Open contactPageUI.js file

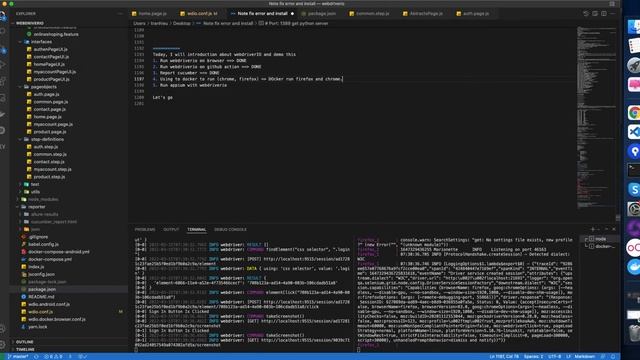click(51, 57)
